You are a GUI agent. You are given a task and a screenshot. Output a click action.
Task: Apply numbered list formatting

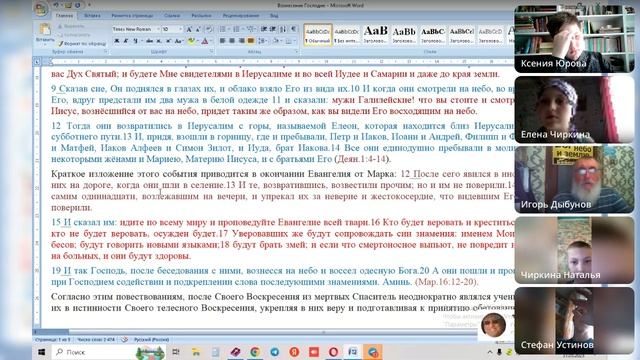(x=237, y=29)
